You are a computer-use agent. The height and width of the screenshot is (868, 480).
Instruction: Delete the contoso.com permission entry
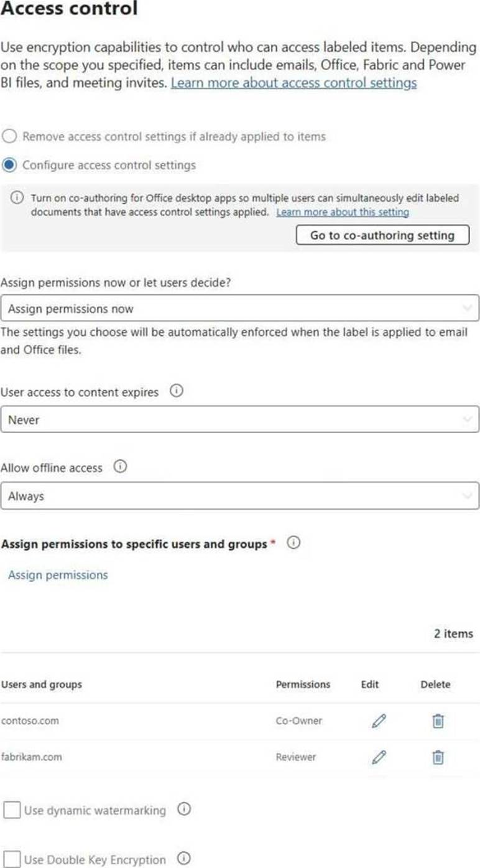(438, 721)
